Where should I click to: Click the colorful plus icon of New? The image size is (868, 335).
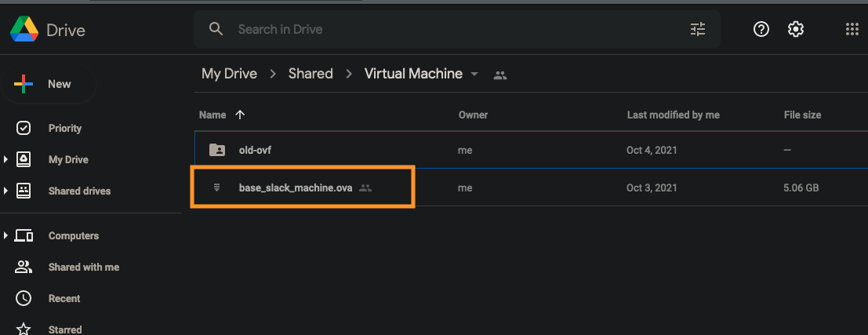point(24,84)
